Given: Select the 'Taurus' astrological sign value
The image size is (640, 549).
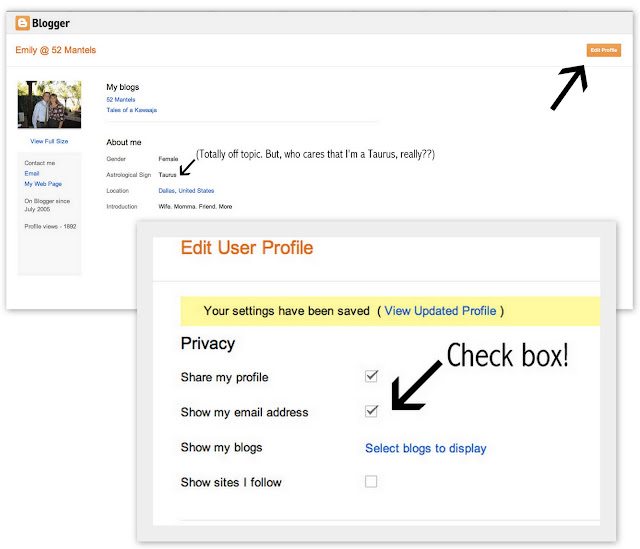Looking at the screenshot, I should point(167,175).
